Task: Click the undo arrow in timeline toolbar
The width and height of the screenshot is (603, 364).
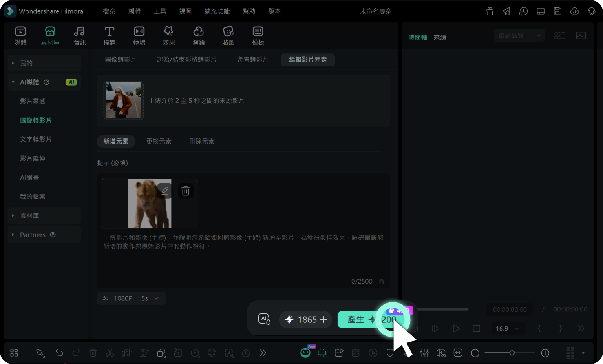Action: point(59,353)
